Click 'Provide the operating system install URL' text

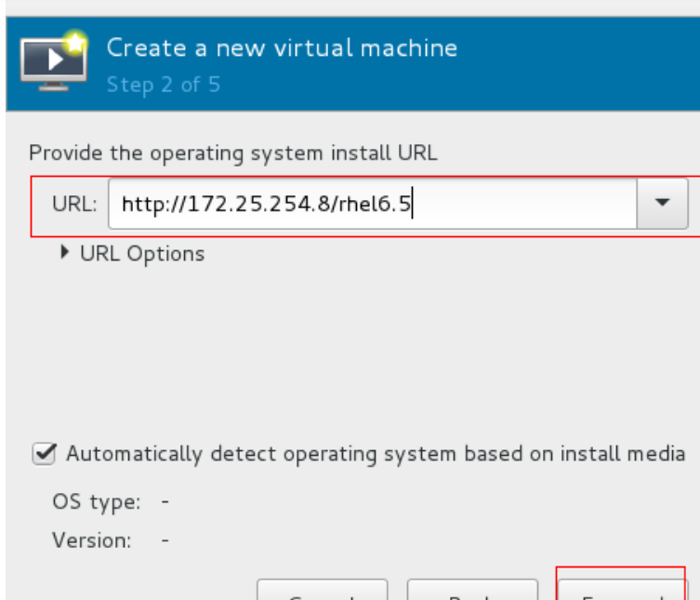click(x=233, y=153)
